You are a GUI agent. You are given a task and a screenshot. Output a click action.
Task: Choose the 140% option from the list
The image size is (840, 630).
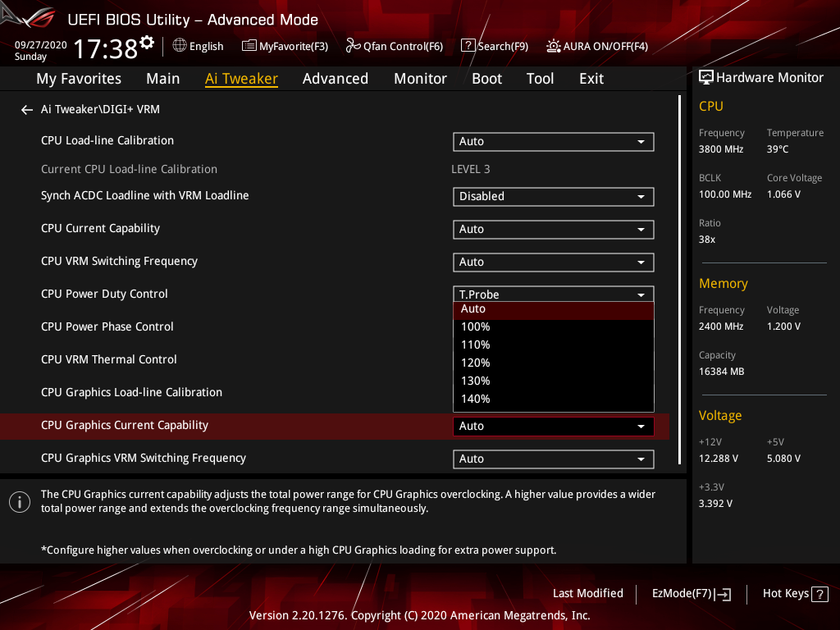click(x=476, y=399)
